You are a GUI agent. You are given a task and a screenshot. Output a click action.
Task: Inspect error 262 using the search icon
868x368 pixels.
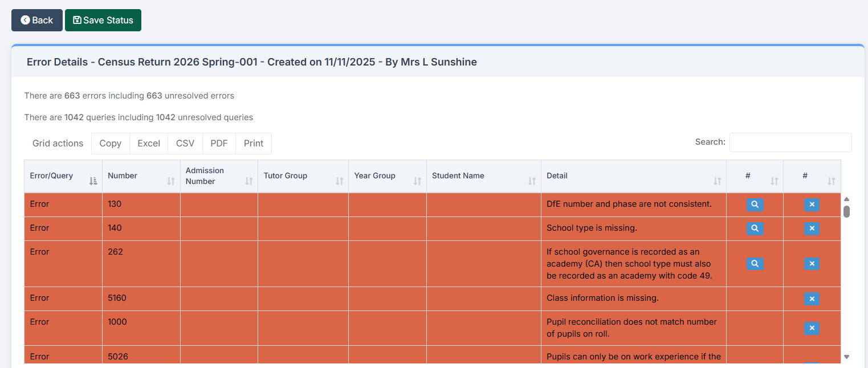point(755,264)
